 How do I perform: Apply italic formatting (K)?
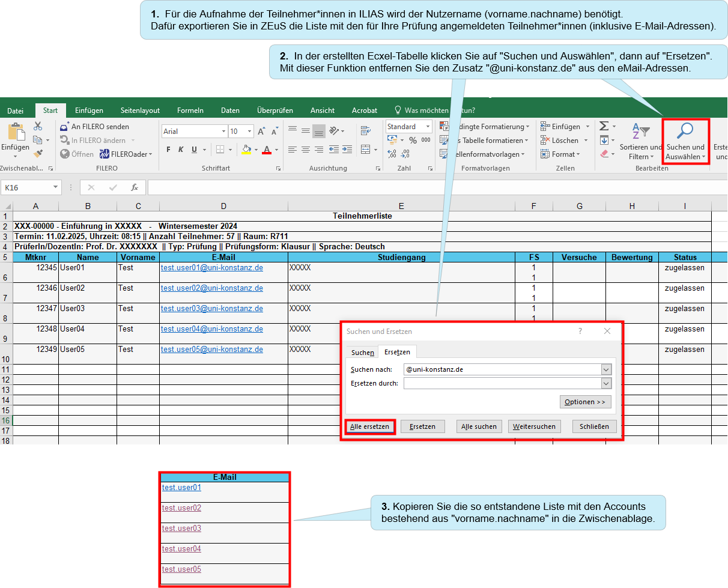click(181, 150)
